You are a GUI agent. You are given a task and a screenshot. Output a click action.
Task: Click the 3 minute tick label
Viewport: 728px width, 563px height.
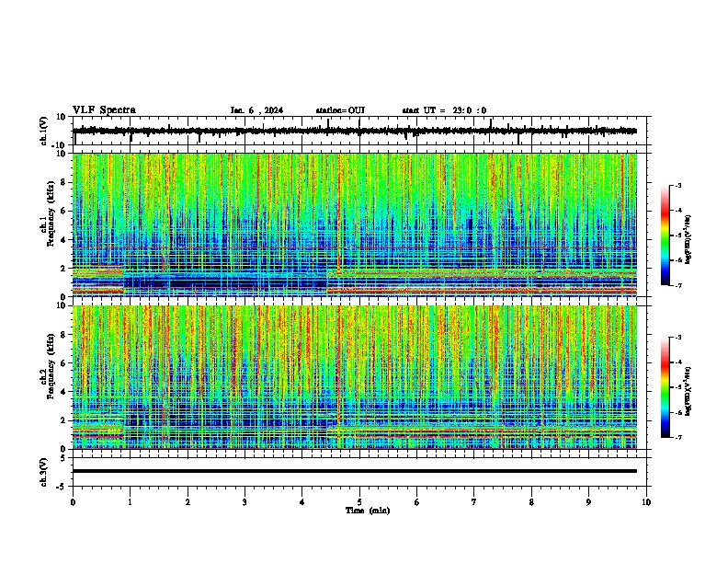[x=245, y=502]
